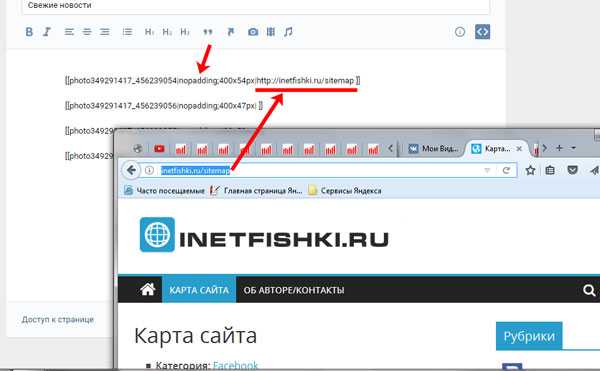Screen dimensions: 600x371
Task: Insert quote block in editor
Action: (208, 32)
